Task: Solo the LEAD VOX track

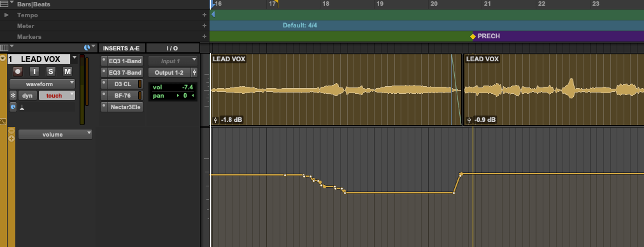Action: [50, 71]
